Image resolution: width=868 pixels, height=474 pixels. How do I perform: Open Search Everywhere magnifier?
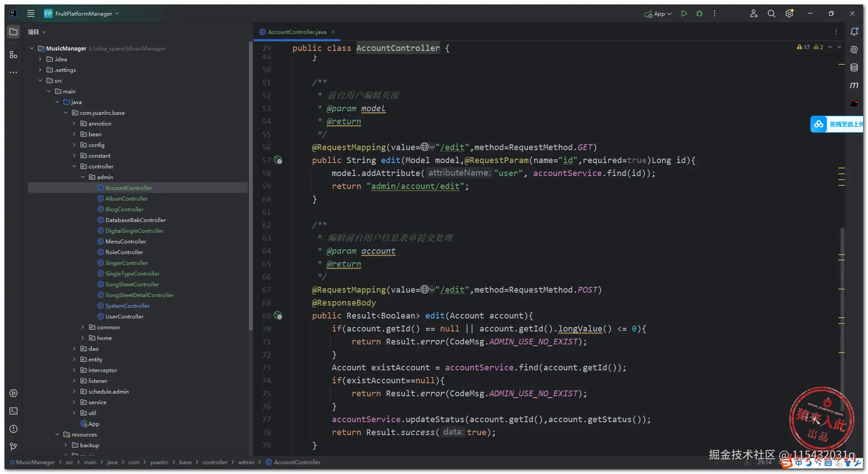click(771, 13)
